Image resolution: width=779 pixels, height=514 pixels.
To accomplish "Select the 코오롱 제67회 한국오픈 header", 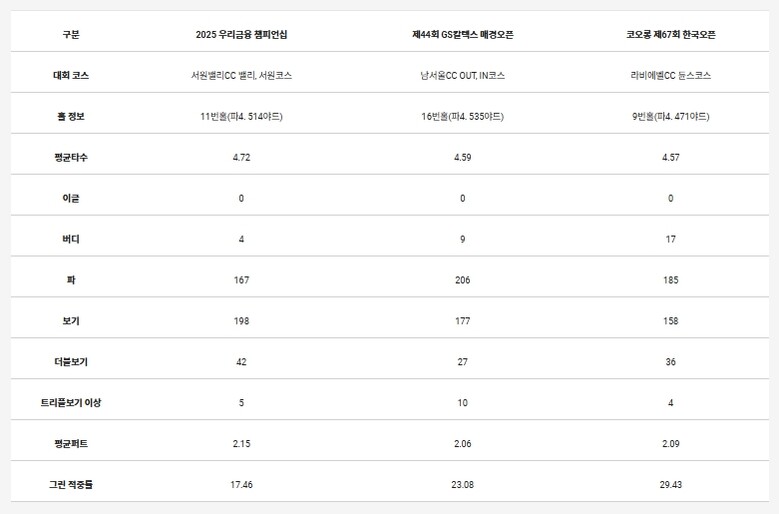I will 670,35.
